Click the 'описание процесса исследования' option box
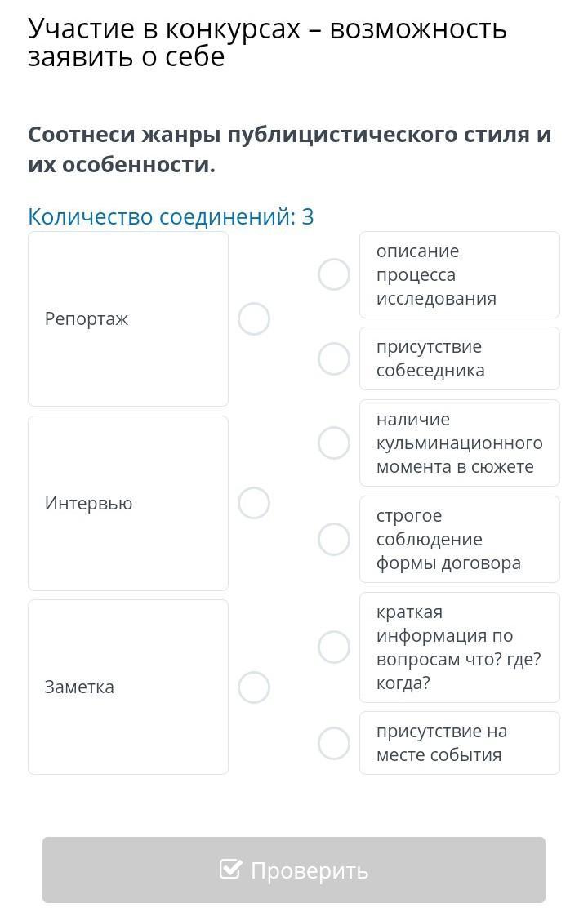The width and height of the screenshot is (588, 921). 460,274
